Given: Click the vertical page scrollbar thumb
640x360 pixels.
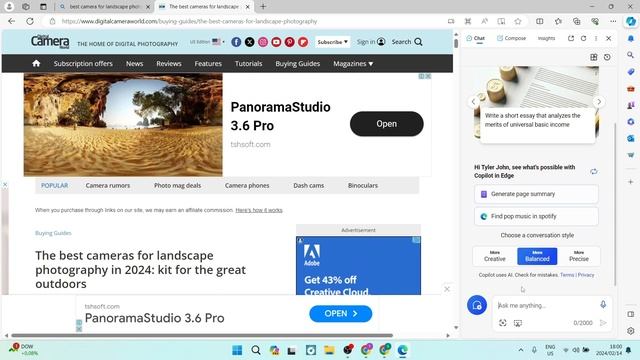Looking at the screenshot, I should pyautogui.click(x=456, y=43).
